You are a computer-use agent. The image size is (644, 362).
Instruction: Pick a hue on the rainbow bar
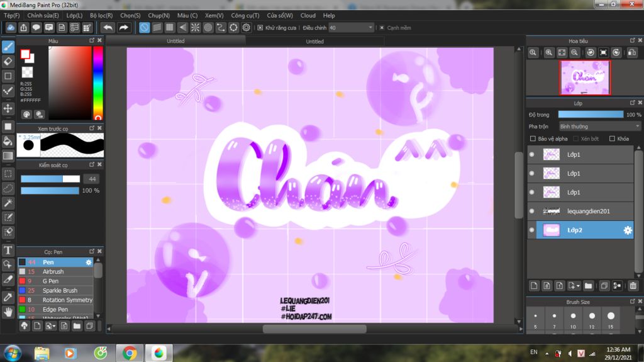[x=97, y=83]
